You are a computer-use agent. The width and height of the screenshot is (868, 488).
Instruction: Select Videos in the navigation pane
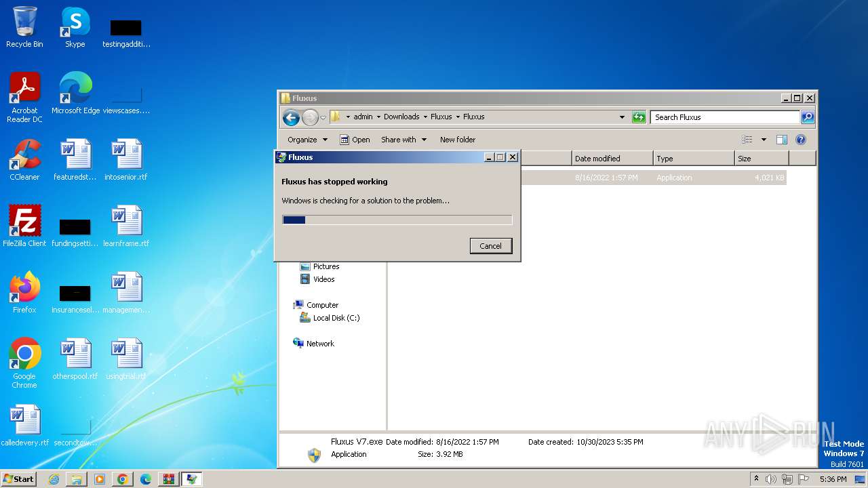pos(323,279)
